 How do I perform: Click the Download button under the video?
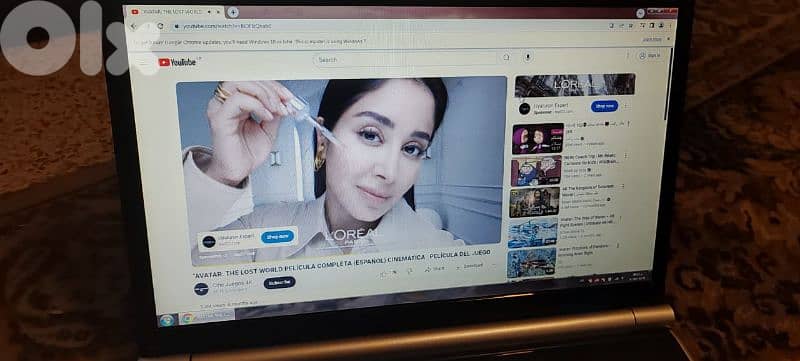(470, 266)
